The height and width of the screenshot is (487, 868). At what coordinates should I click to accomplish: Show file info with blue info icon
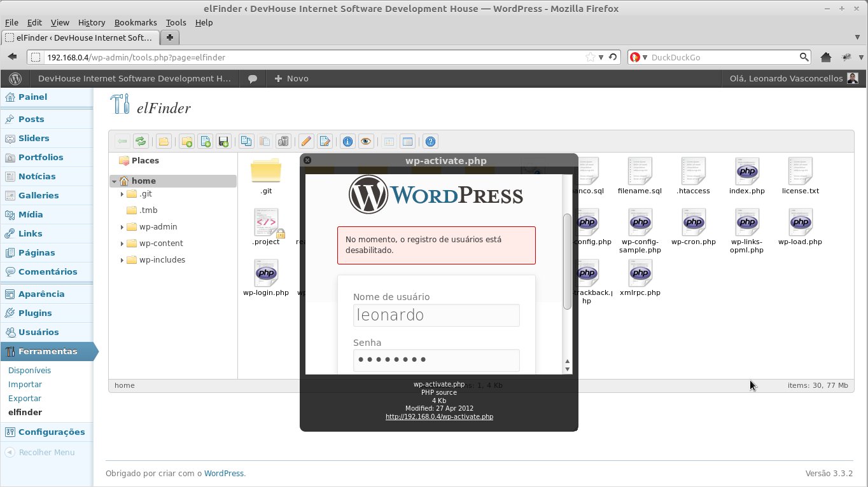(x=347, y=142)
